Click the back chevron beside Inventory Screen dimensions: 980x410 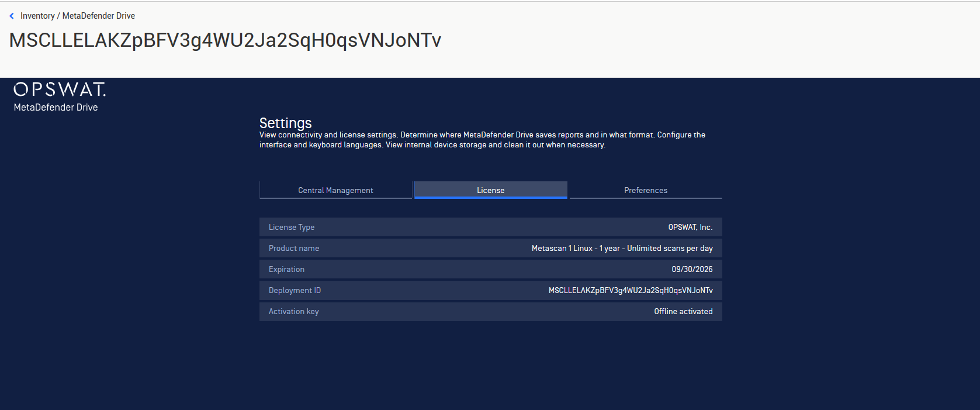12,16
